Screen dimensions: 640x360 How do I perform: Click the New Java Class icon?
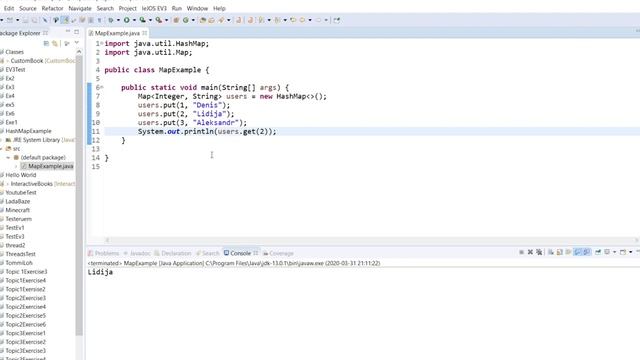186,20
